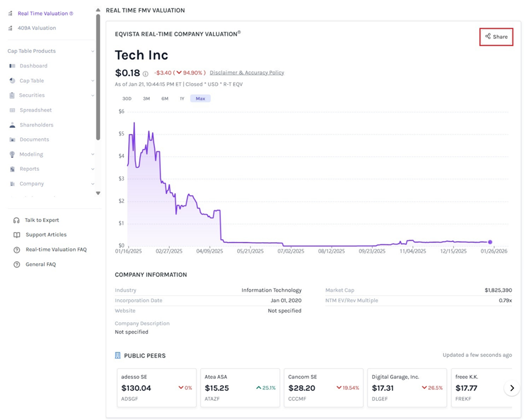Click the 409A Valuation sidebar icon
Viewport: 524px width, 420px height.
click(x=11, y=28)
